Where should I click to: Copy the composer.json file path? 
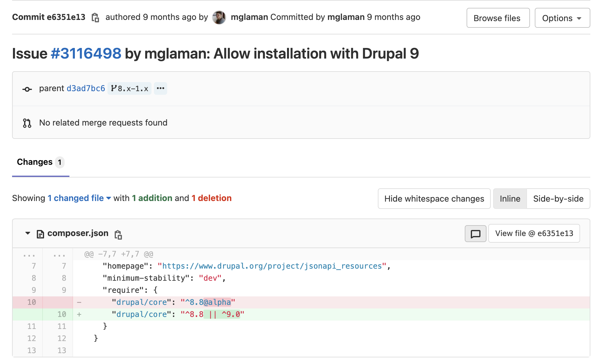(x=118, y=235)
